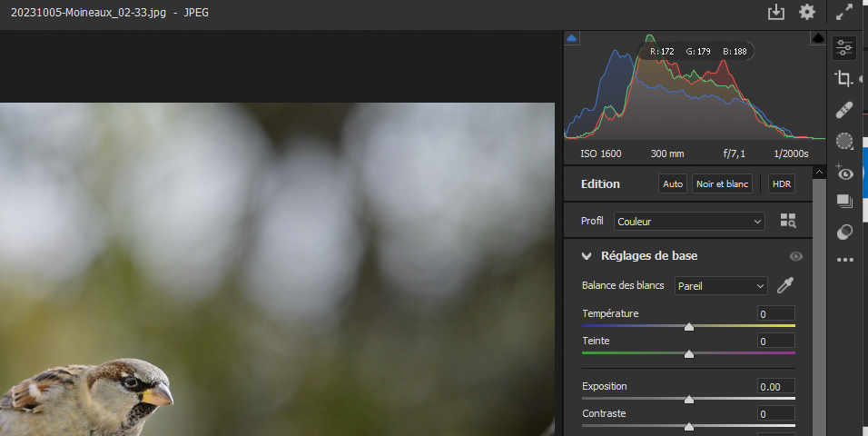Click the HDR button
This screenshot has height=436, width=868.
point(782,183)
